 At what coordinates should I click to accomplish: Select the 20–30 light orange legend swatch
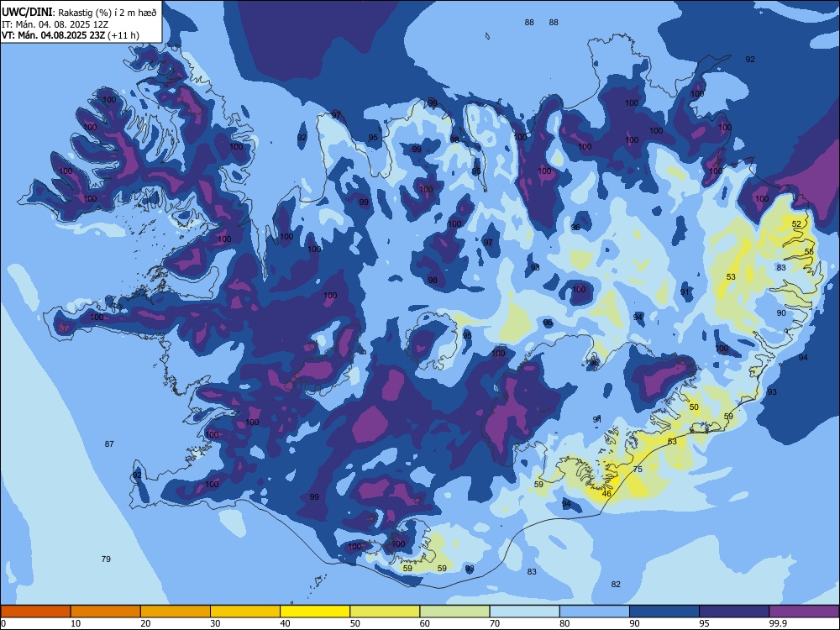click(176, 612)
